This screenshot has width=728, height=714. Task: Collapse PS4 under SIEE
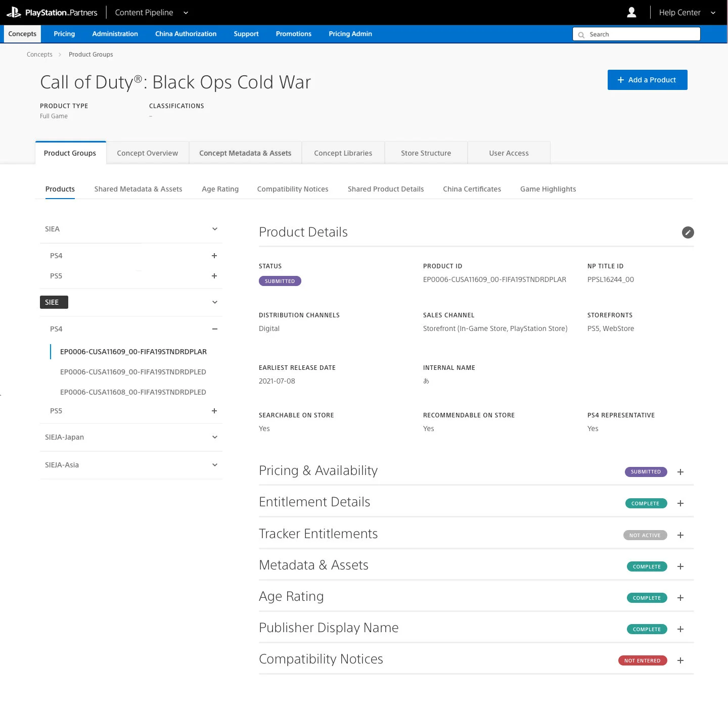214,329
